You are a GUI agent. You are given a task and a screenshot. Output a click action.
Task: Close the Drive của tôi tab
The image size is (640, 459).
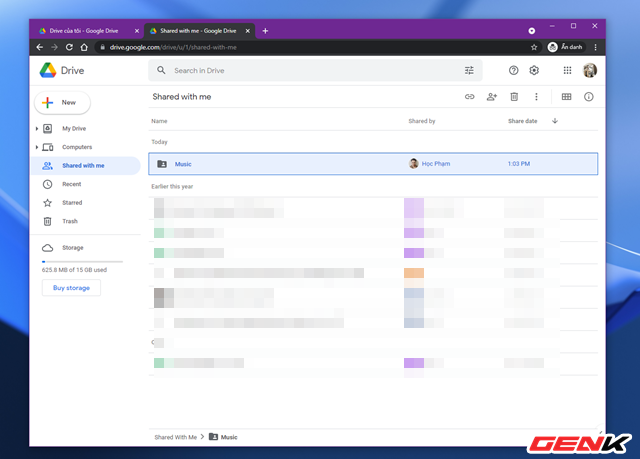pyautogui.click(x=137, y=31)
